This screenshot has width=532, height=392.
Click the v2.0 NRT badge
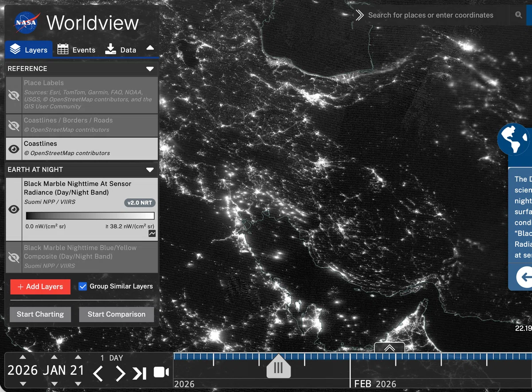(x=140, y=203)
